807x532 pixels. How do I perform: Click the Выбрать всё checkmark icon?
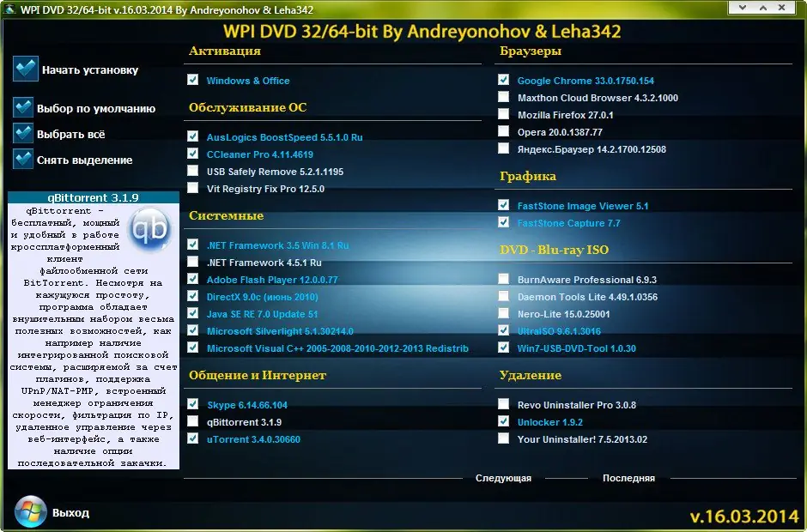pyautogui.click(x=23, y=133)
